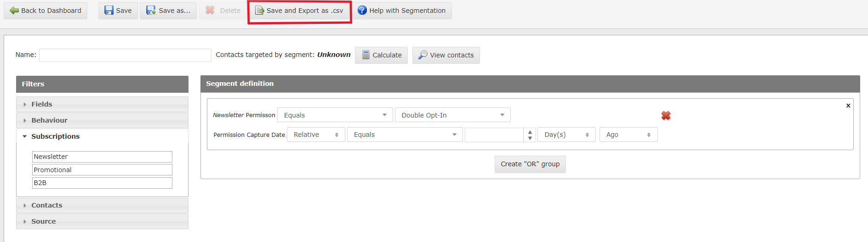Click the Create "OR" group button
Image resolution: width=868 pixels, height=242 pixels.
tap(530, 164)
